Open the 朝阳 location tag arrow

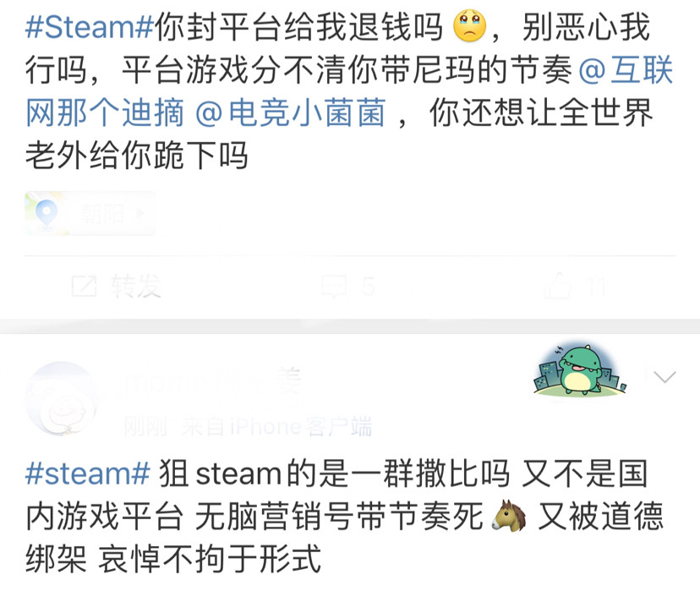point(140,214)
